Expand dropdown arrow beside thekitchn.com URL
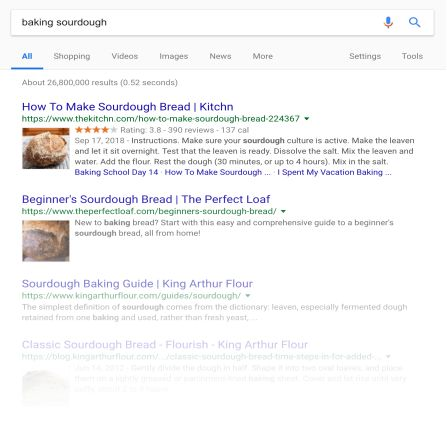Screen dimensions: 447x426 (x=307, y=118)
